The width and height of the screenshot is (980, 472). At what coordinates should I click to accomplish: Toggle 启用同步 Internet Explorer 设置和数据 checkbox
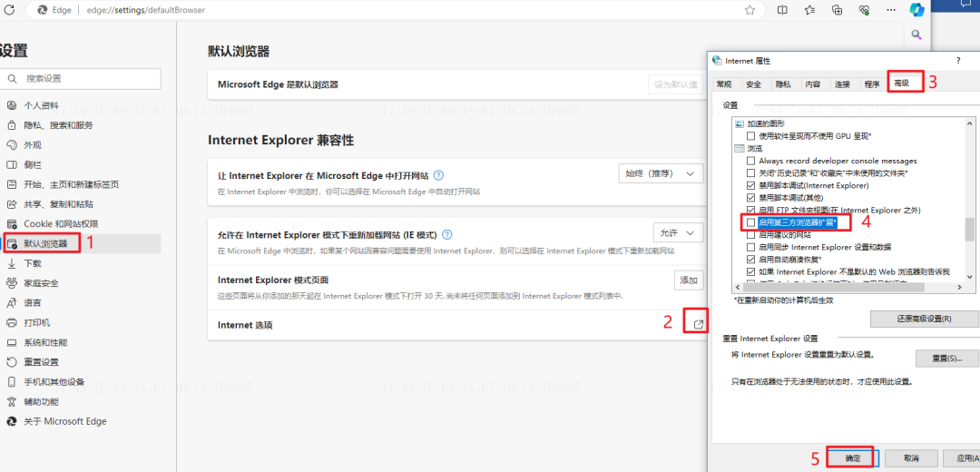(x=751, y=247)
